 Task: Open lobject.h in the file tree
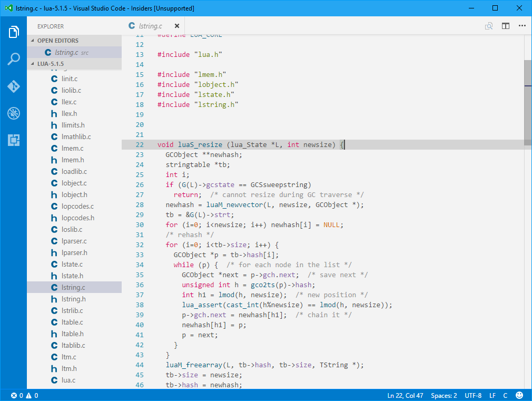[x=74, y=194]
